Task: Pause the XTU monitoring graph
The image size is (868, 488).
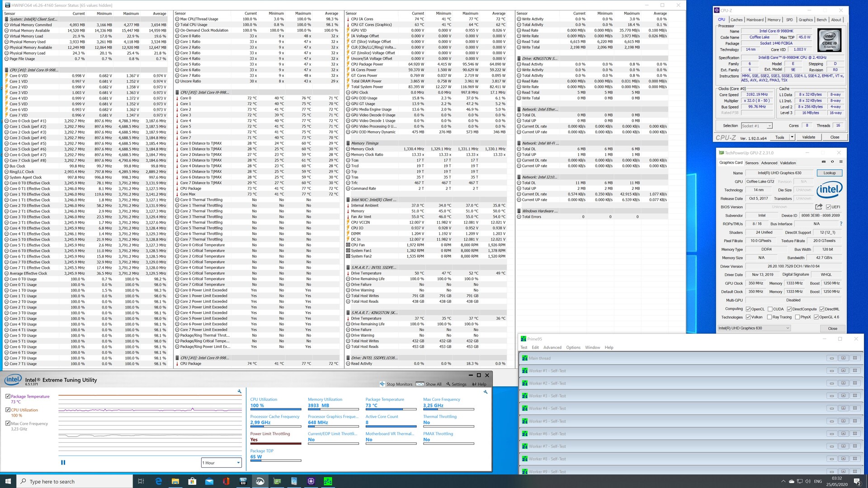Action: [x=63, y=462]
